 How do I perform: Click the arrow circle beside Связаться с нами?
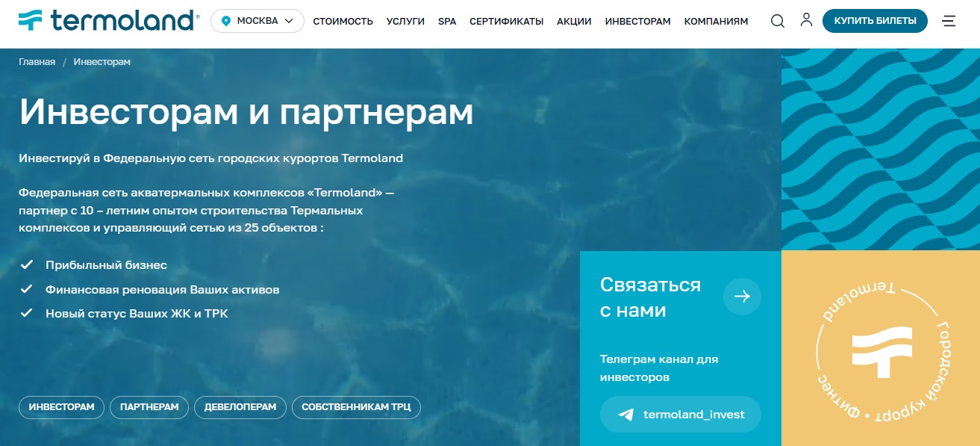coord(742,297)
